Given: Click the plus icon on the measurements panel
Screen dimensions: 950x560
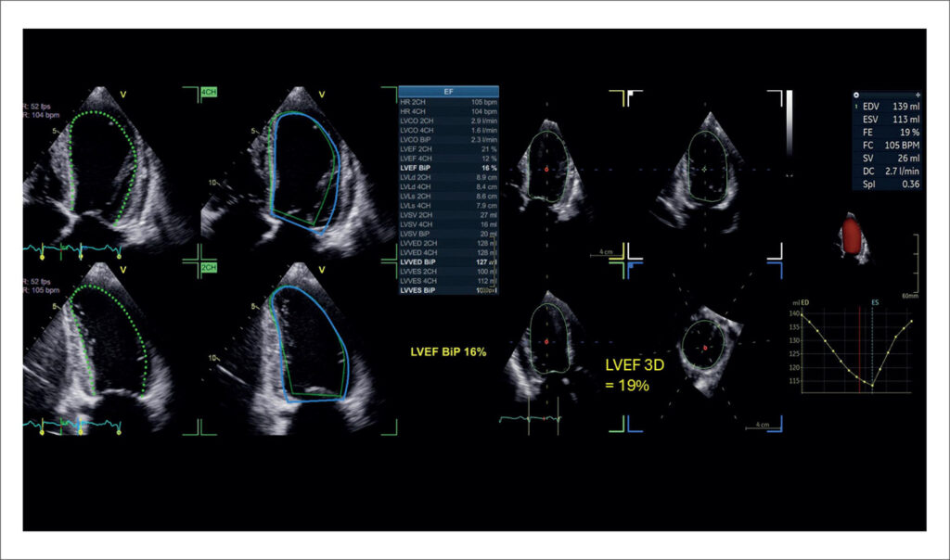Looking at the screenshot, I should [x=918, y=95].
